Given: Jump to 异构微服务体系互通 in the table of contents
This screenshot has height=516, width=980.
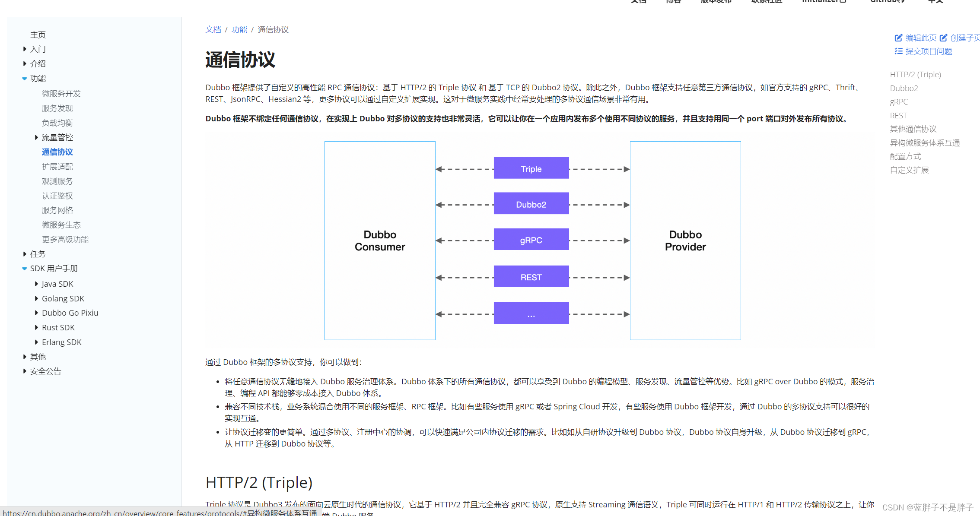Looking at the screenshot, I should coord(925,143).
